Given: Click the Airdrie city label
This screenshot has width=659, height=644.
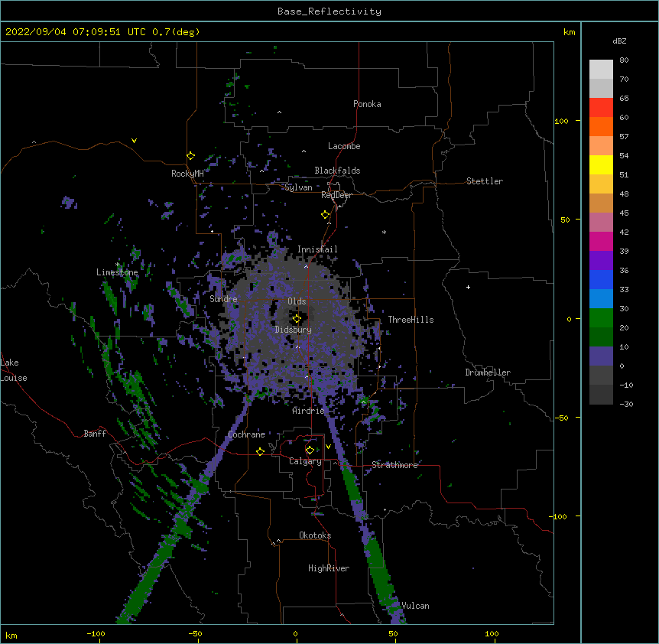Looking at the screenshot, I should tap(308, 411).
